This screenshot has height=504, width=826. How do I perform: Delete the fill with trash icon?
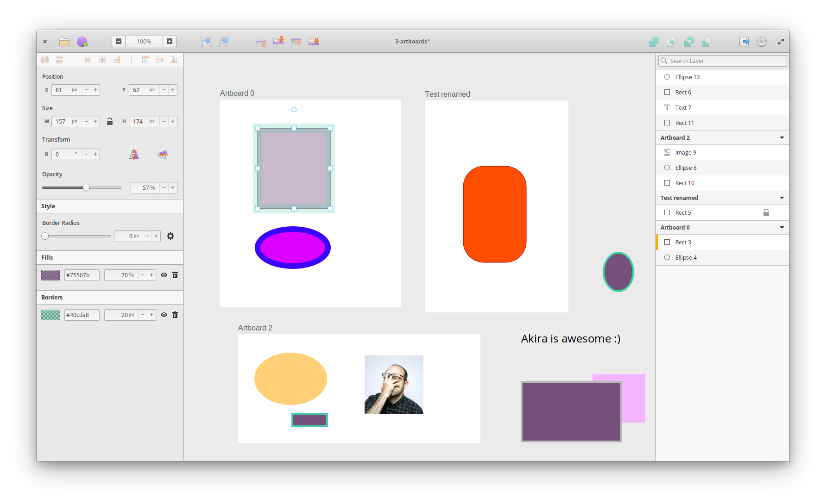click(175, 275)
